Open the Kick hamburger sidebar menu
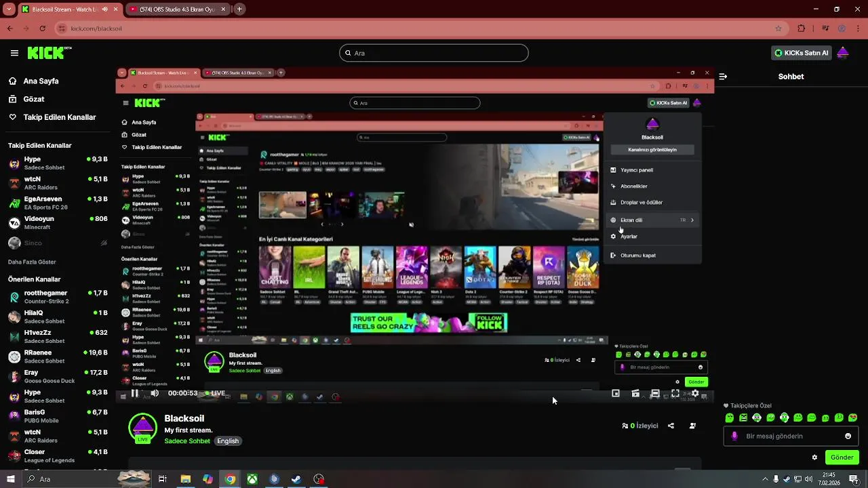Image resolution: width=868 pixels, height=488 pixels. [x=14, y=53]
